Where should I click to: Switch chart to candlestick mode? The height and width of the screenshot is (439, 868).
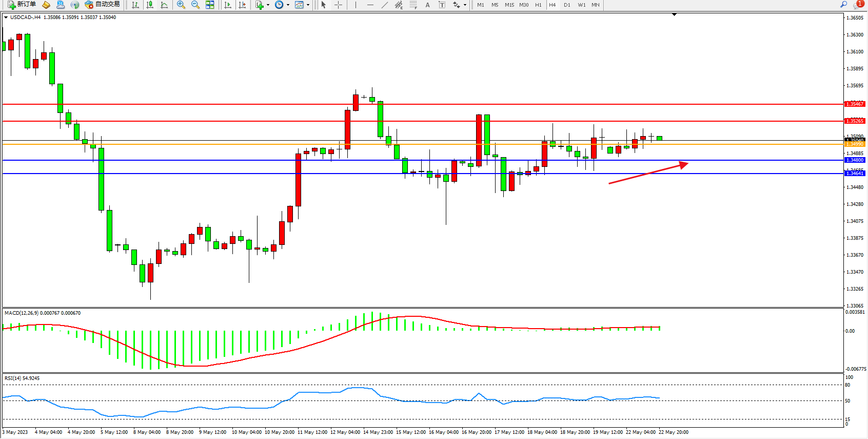(150, 5)
